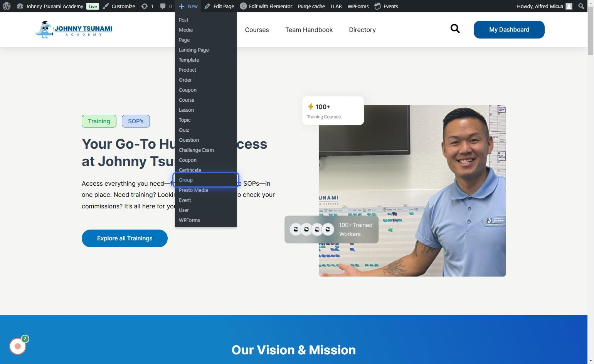Click the My Dashboard button
The width and height of the screenshot is (594, 364).
[x=509, y=30]
